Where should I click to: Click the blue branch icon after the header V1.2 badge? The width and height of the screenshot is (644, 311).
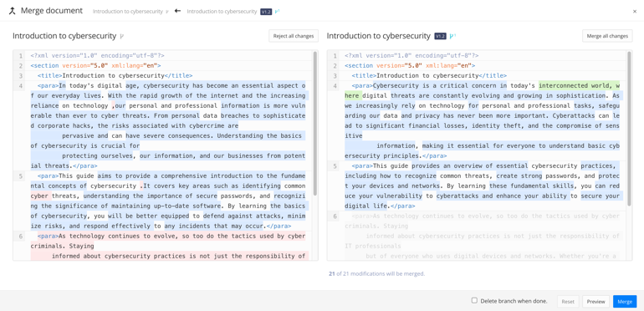coord(277,12)
